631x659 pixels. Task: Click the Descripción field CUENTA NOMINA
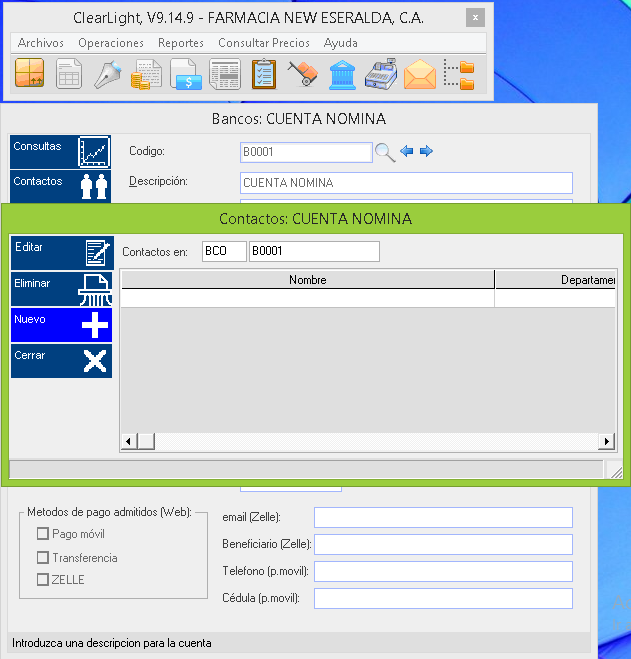pos(406,183)
